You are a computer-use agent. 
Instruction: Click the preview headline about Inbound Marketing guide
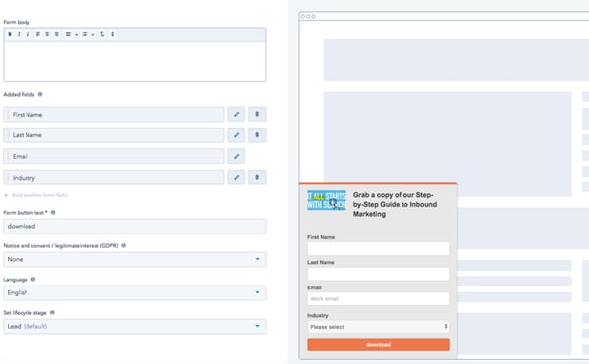(x=395, y=204)
